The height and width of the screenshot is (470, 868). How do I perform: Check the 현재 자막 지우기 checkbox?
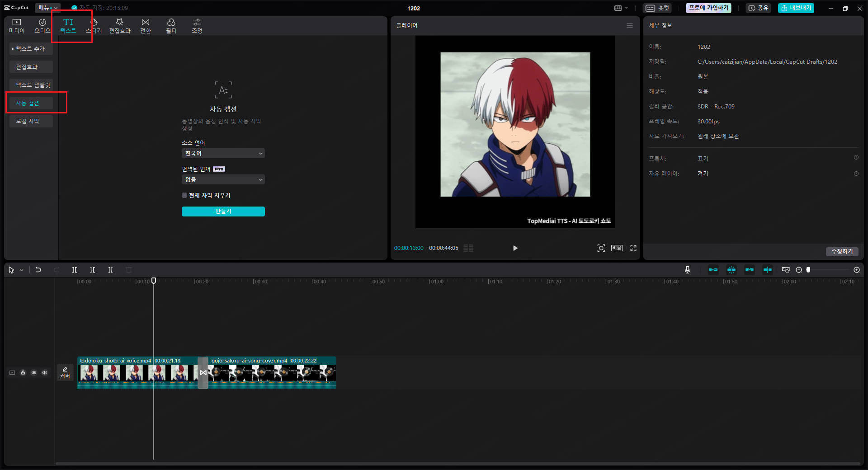tap(184, 195)
